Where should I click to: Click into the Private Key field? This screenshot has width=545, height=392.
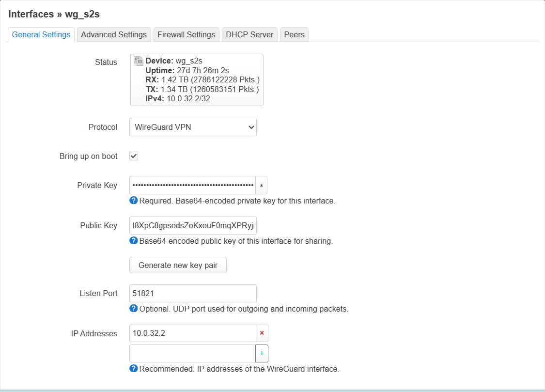pyautogui.click(x=192, y=186)
